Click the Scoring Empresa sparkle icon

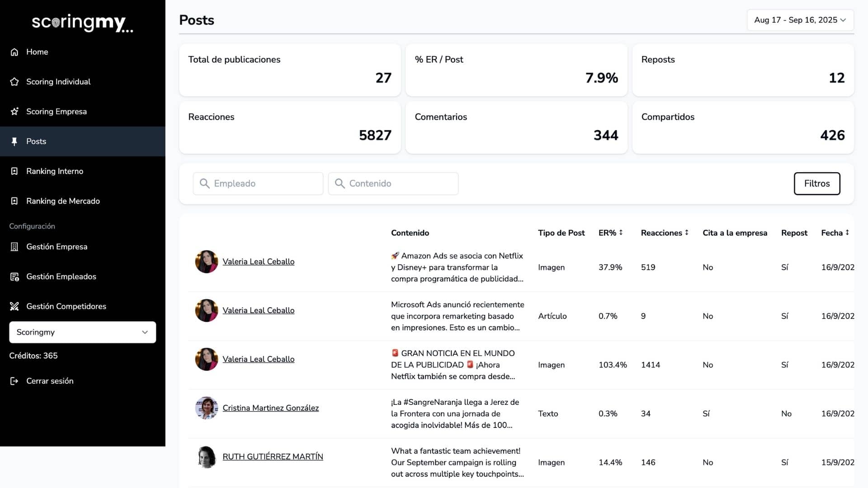(x=15, y=111)
